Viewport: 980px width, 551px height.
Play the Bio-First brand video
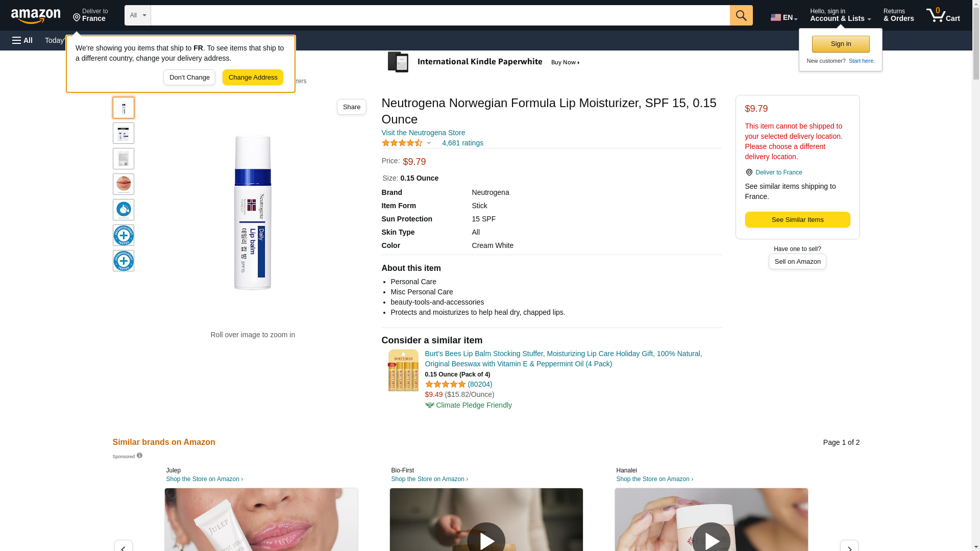pos(486,540)
